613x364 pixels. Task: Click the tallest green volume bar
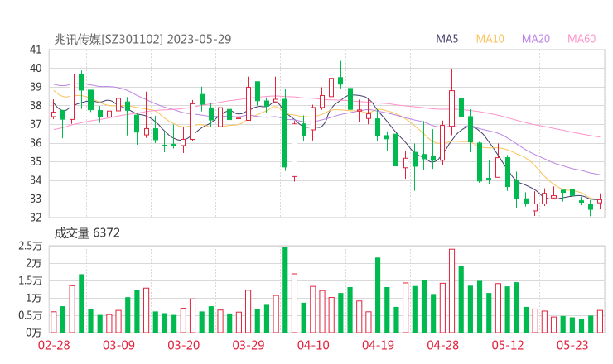click(x=285, y=290)
